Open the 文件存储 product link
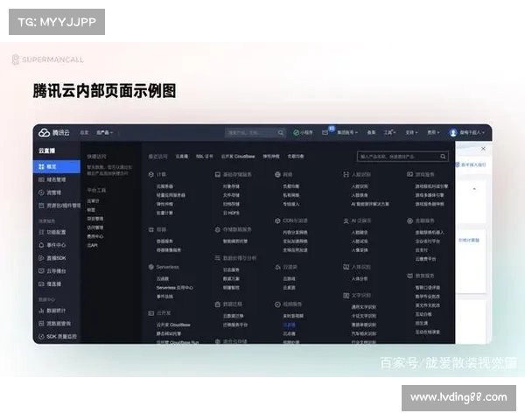525x420 pixels. click(x=231, y=195)
